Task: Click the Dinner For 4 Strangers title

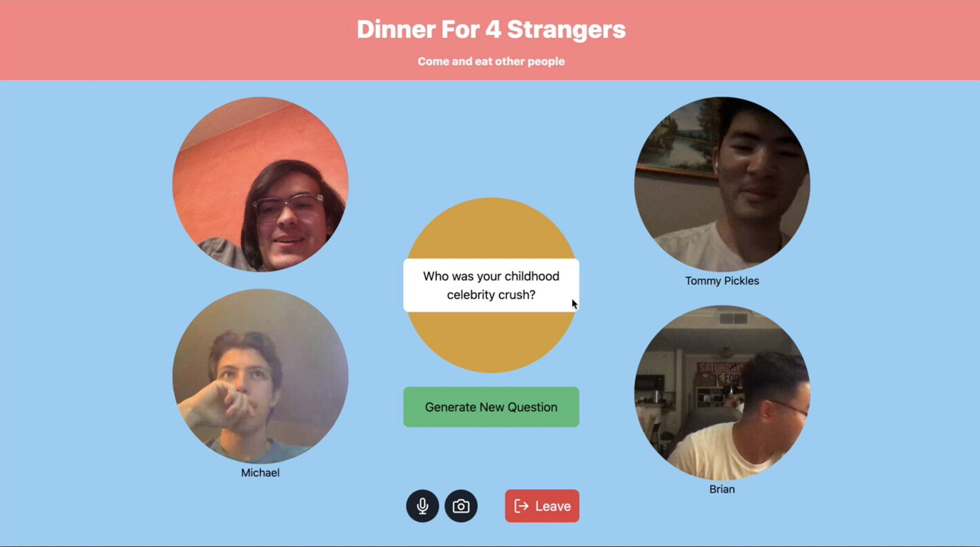Action: point(491,29)
